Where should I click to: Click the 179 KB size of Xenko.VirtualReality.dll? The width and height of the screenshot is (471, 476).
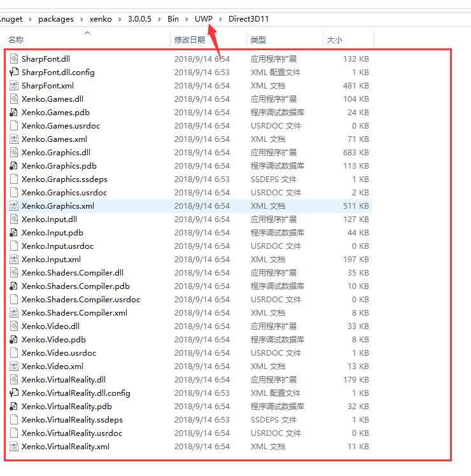point(356,379)
